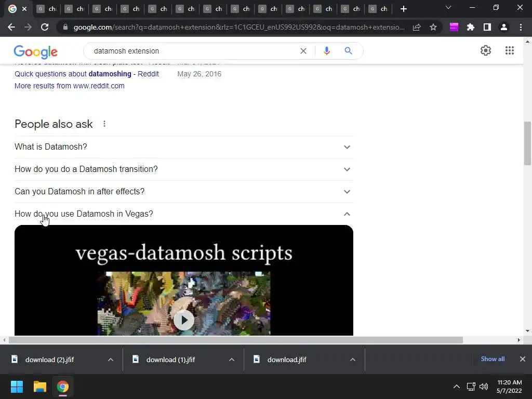View site information via lock icon
The image size is (532, 399).
[x=65, y=27]
